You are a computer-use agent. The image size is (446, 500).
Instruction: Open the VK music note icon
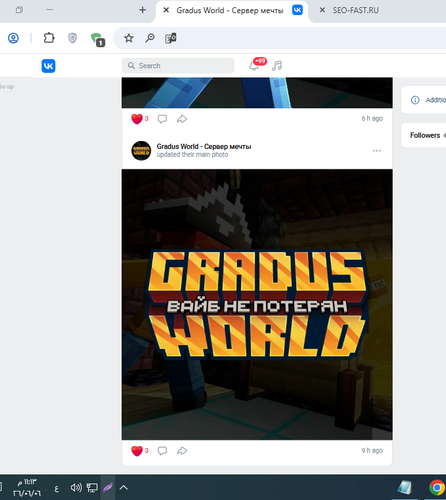tap(277, 65)
